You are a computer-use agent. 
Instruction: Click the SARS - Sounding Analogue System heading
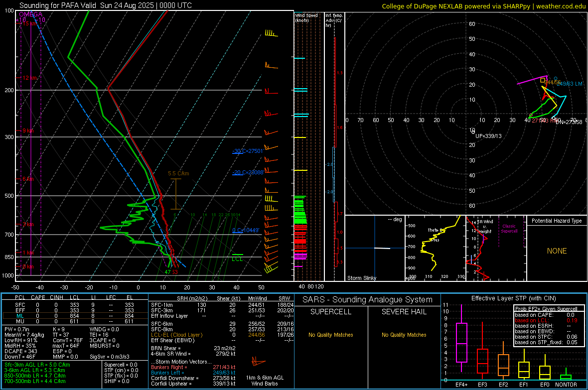(368, 300)
